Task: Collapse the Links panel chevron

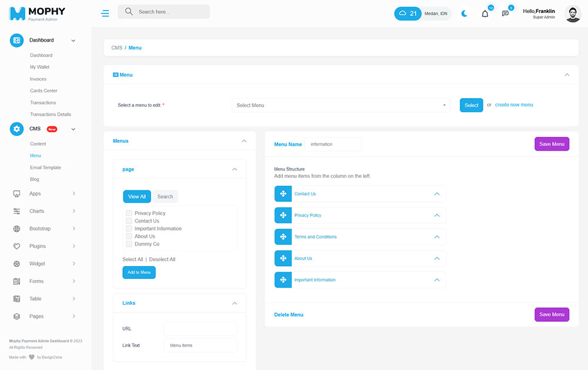Action: 235,303
